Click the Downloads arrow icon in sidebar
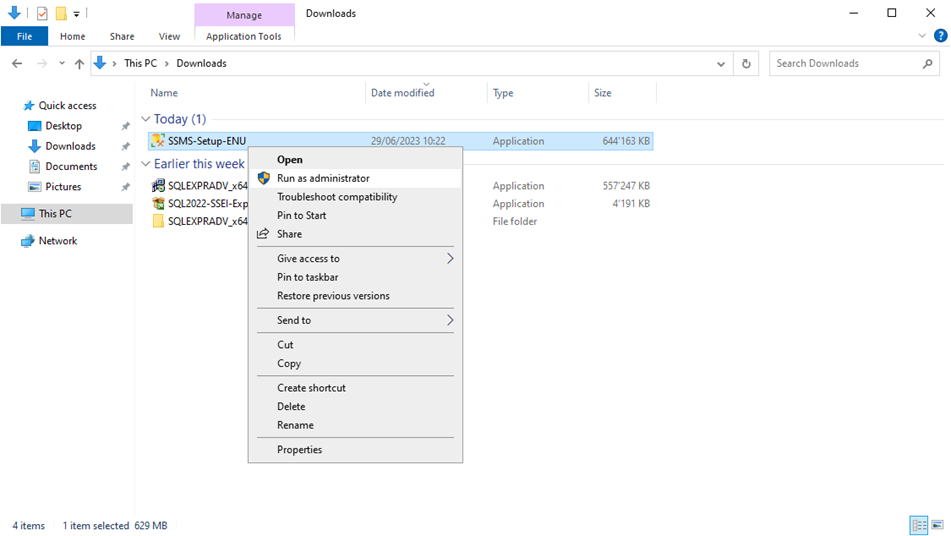 [35, 146]
